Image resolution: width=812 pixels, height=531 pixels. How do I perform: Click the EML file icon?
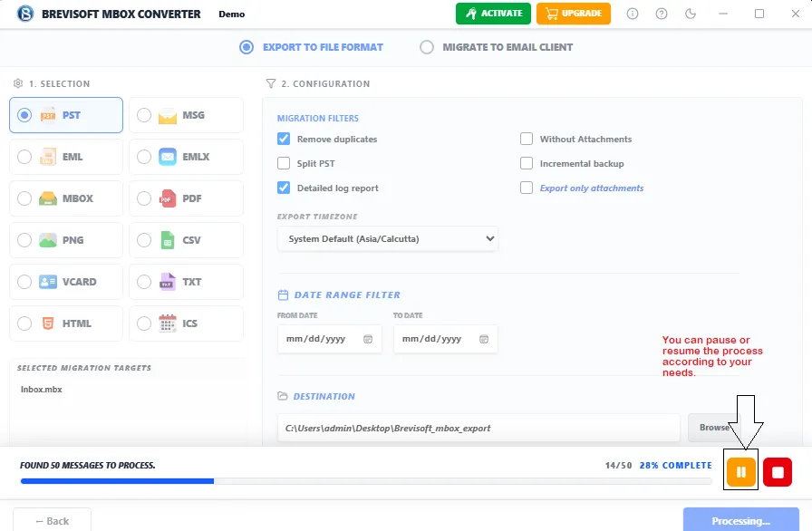pos(48,157)
